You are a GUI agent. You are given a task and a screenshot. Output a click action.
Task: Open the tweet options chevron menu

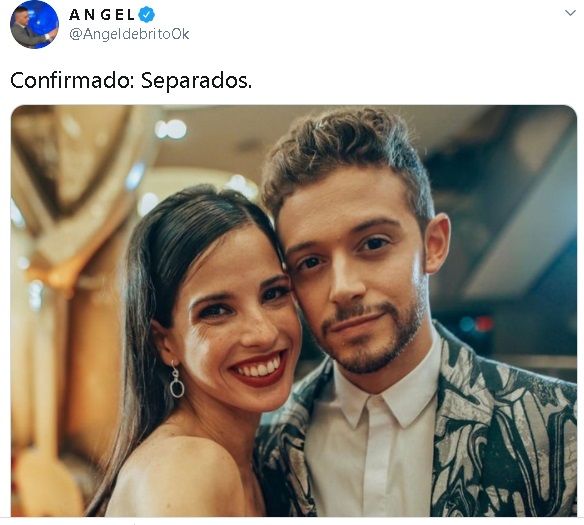pyautogui.click(x=570, y=13)
